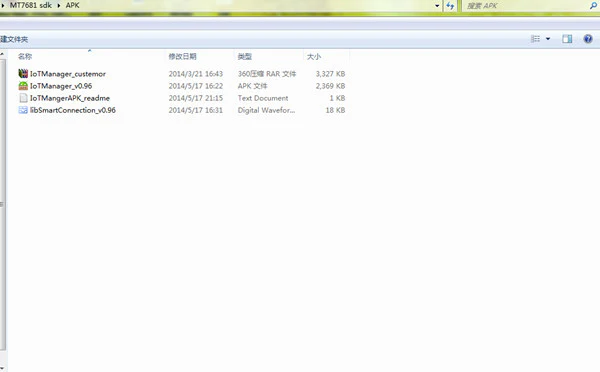Select the IoTManager_custemor RAR archive icon
This screenshot has width=600, height=372.
point(23,73)
